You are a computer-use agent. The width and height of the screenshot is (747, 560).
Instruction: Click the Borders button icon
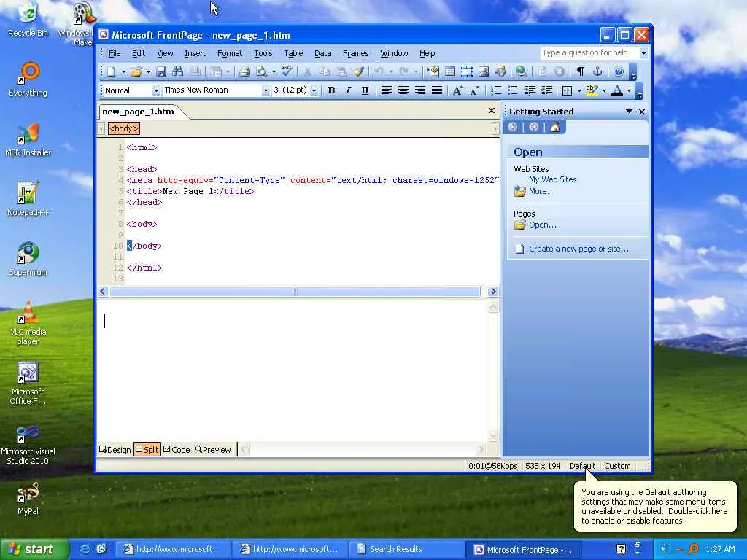pos(568,90)
